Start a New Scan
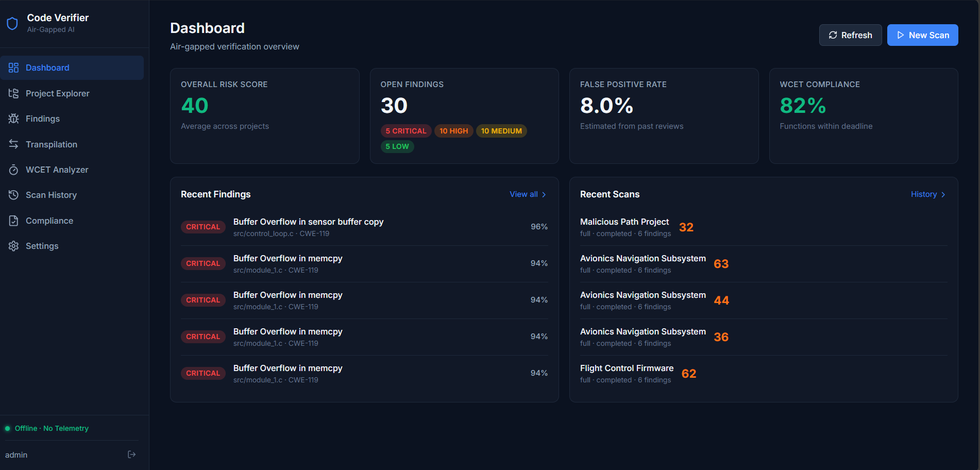This screenshot has width=980, height=470. click(922, 35)
